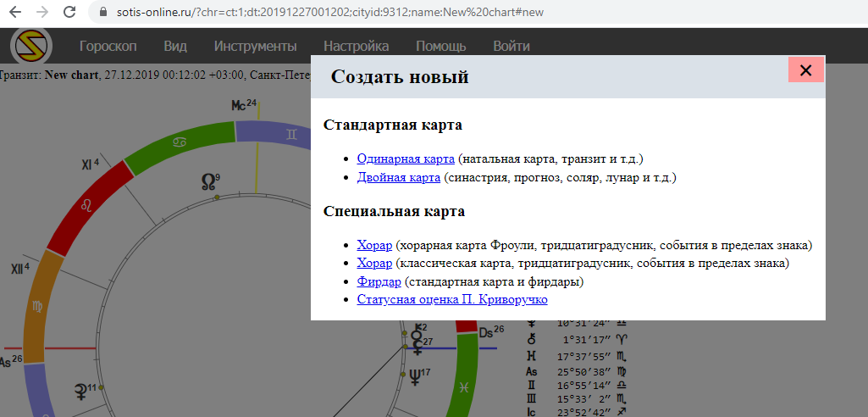
Task: Open Статусная оценка П. Криворучко link
Action: pyautogui.click(x=452, y=299)
